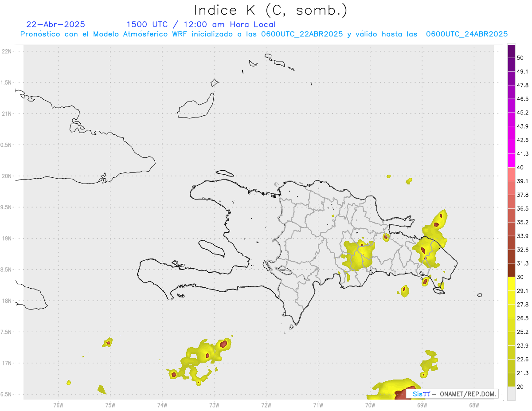The image size is (532, 411).
Task: Click "1500 UTC / 12:00 am Hora Local" text
Action: tap(201, 25)
